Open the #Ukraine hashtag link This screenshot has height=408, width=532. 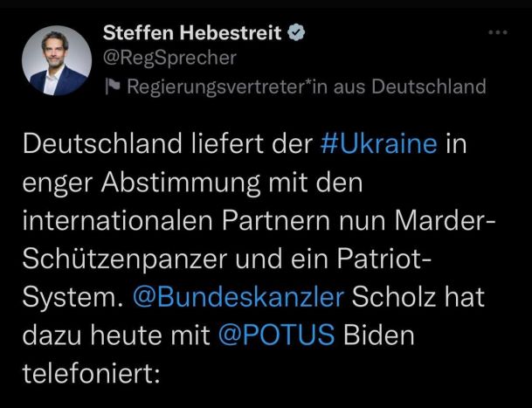coord(378,144)
